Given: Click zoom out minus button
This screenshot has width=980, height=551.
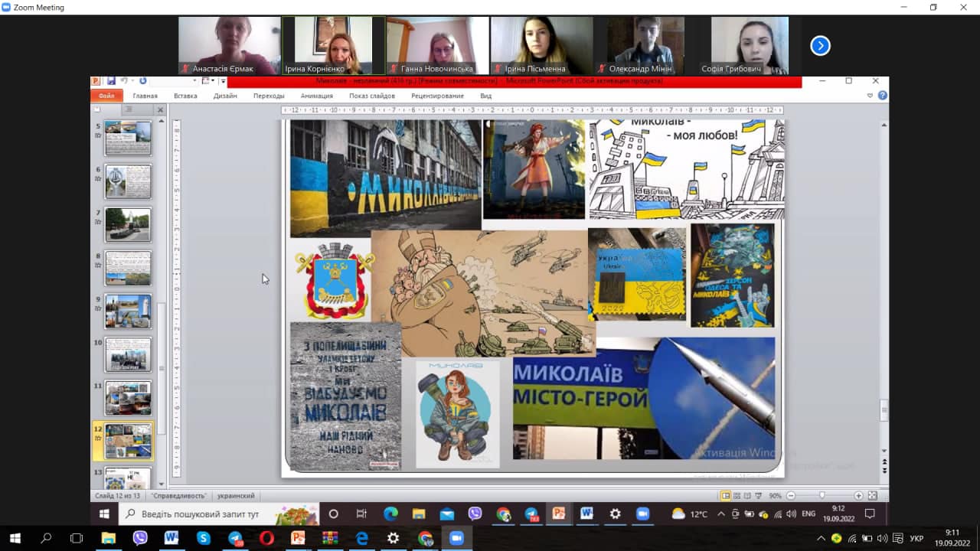Looking at the screenshot, I should point(791,496).
